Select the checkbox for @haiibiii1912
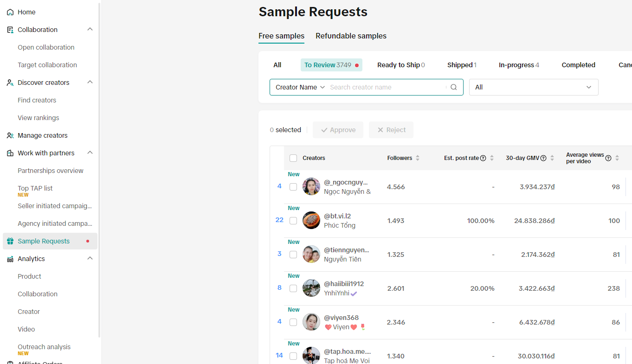Viewport: 632px width, 364px height. pyautogui.click(x=293, y=288)
